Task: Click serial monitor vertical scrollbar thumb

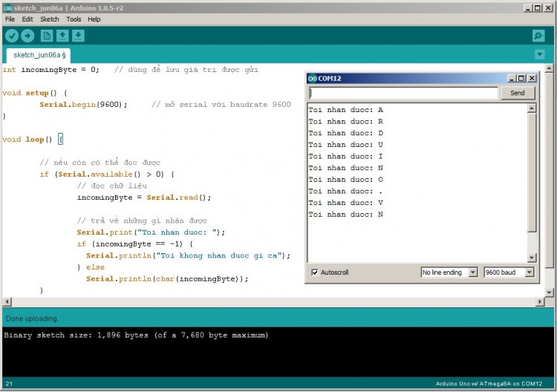Action: point(532,172)
